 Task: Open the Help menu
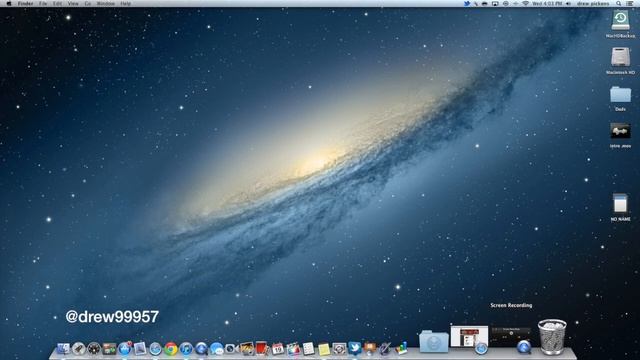point(126,3)
